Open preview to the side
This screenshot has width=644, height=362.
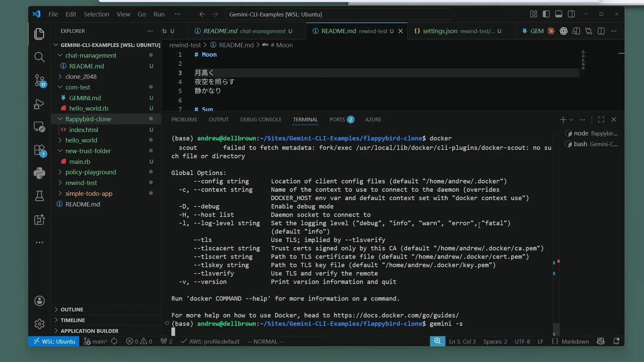click(x=576, y=31)
